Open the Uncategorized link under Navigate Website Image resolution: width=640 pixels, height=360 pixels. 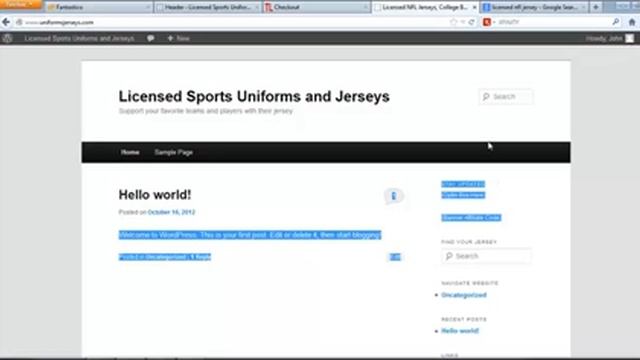464,295
